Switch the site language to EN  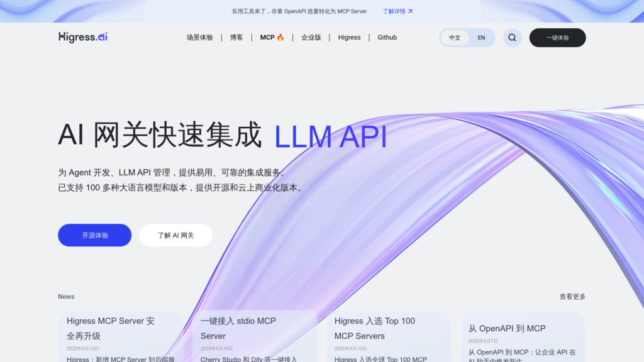pyautogui.click(x=481, y=38)
